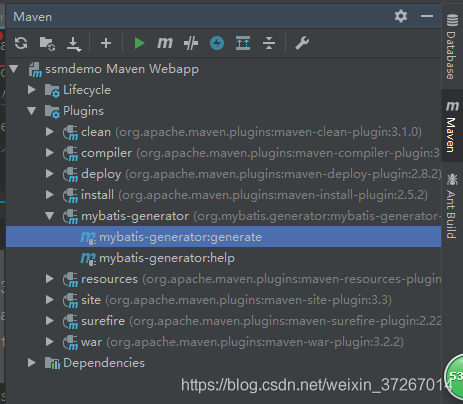Open Maven panel gear options
The width and height of the screenshot is (463, 404).
click(x=401, y=16)
